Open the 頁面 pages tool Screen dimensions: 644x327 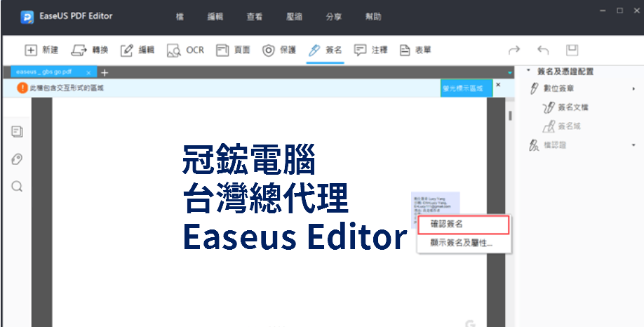coord(233,50)
